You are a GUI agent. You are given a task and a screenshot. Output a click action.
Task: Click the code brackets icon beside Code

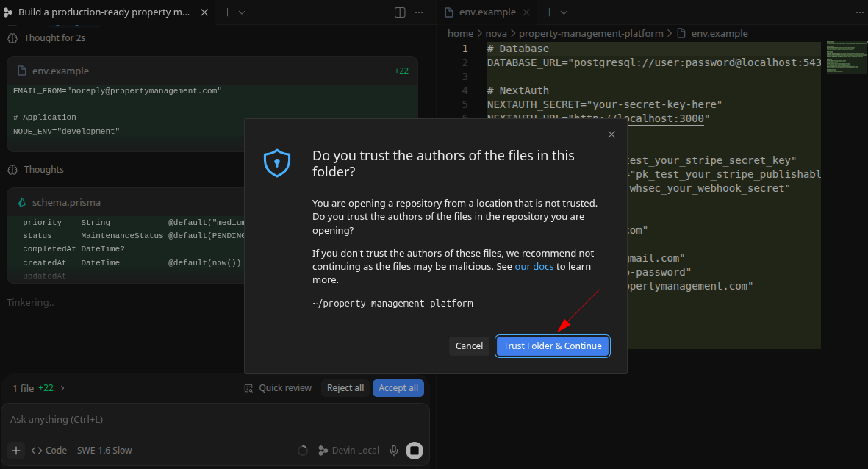coord(37,451)
